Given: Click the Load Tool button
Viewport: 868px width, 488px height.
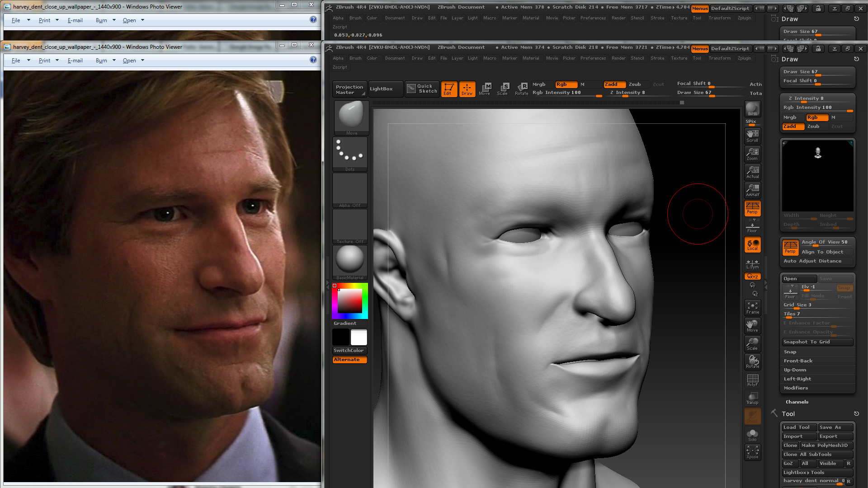Looking at the screenshot, I should coord(799,427).
